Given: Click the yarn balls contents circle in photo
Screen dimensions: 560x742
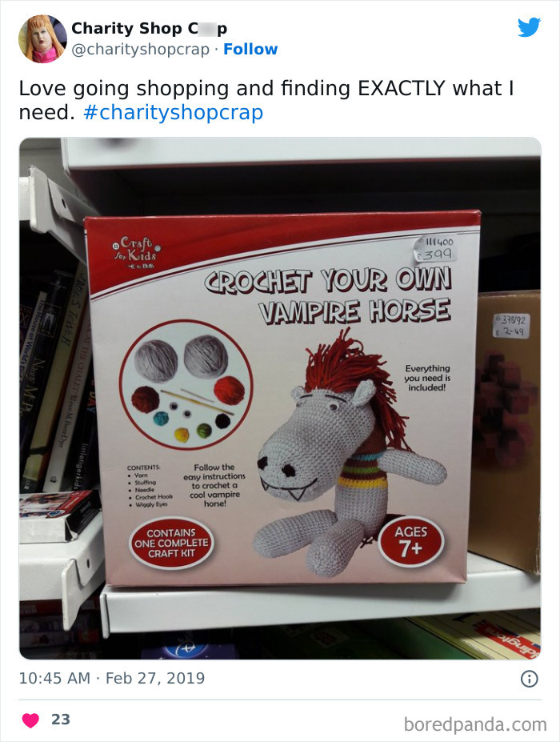Looking at the screenshot, I should pos(186,385).
